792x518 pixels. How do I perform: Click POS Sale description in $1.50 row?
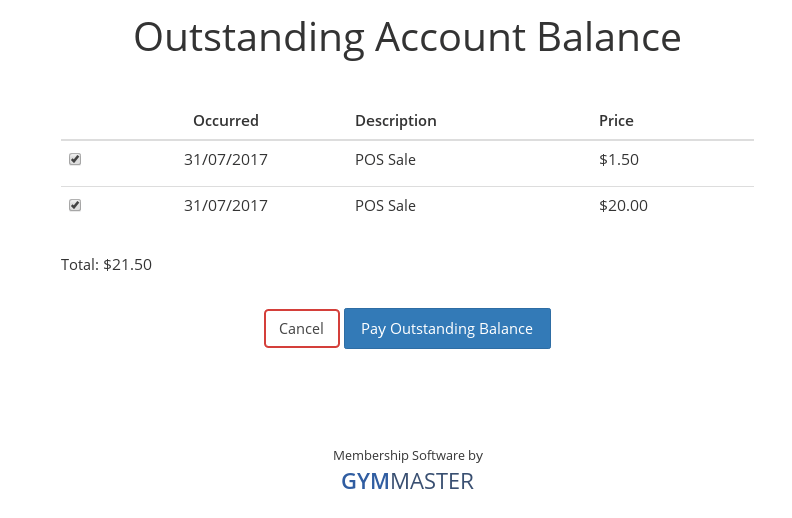[385, 159]
